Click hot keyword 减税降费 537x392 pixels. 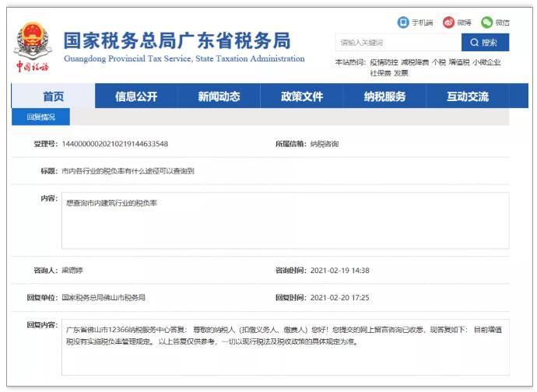(415, 62)
